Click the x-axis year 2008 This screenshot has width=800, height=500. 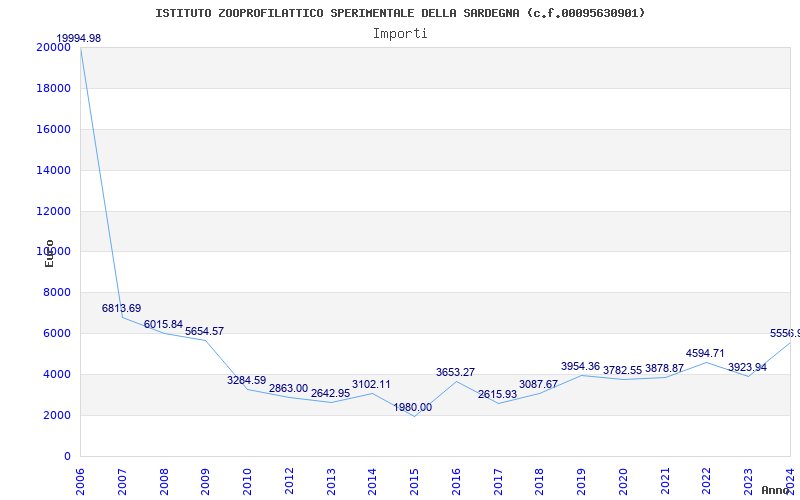click(x=164, y=482)
